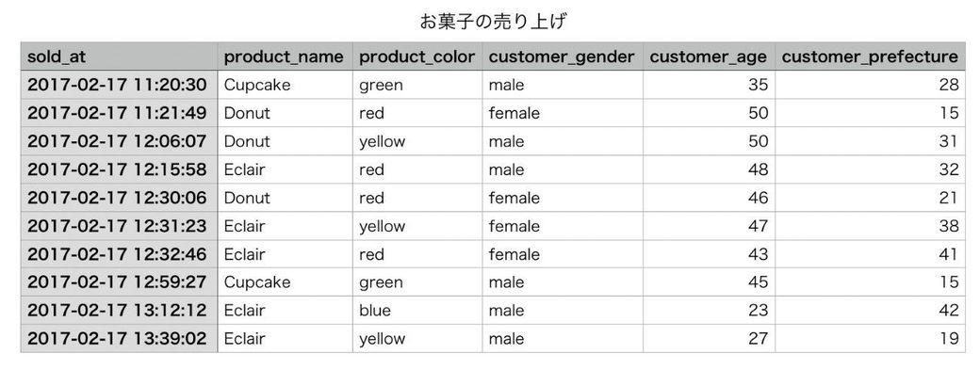Select row header 2017-02-17 12:06:07
The width and height of the screenshot is (980, 370).
point(119,141)
